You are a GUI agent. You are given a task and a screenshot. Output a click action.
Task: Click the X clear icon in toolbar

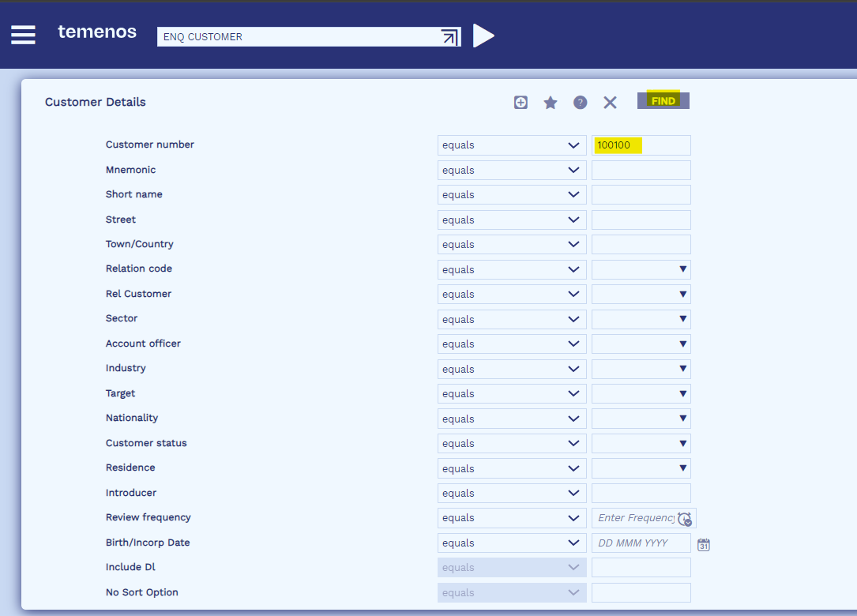pos(610,103)
